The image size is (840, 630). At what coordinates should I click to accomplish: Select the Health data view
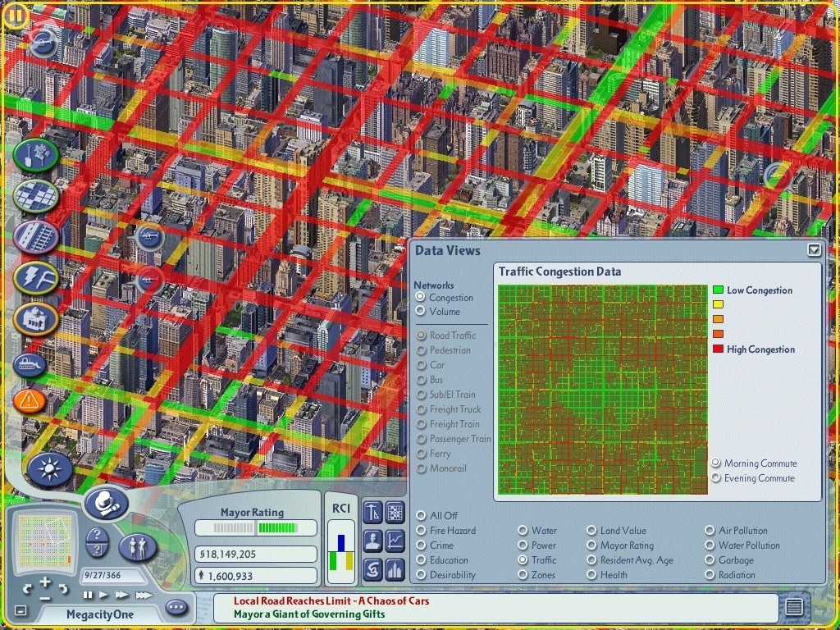click(591, 575)
